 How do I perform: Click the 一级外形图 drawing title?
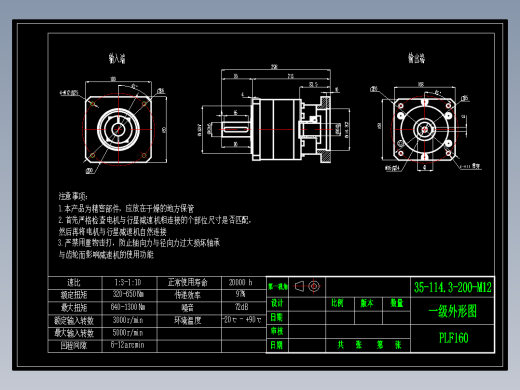(453, 311)
